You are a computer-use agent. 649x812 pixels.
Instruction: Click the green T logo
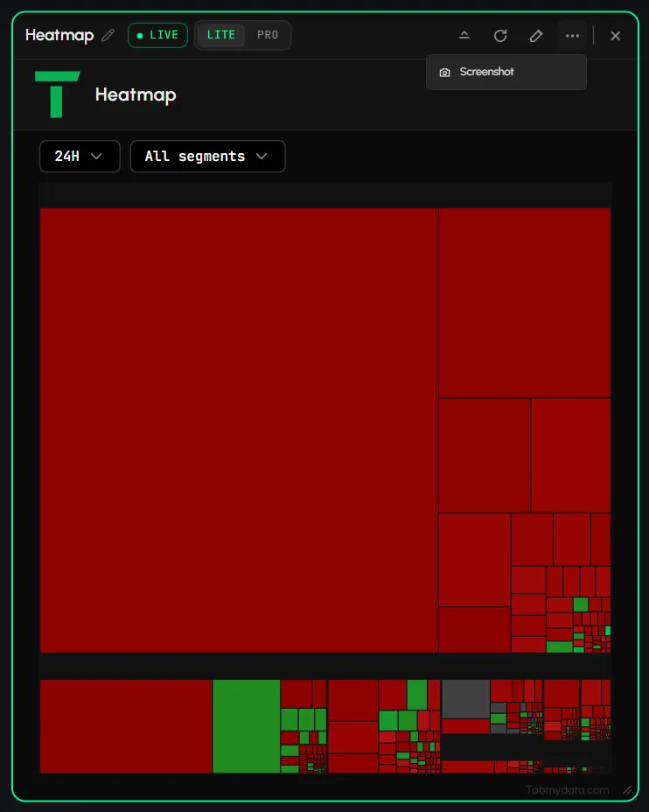tap(58, 94)
